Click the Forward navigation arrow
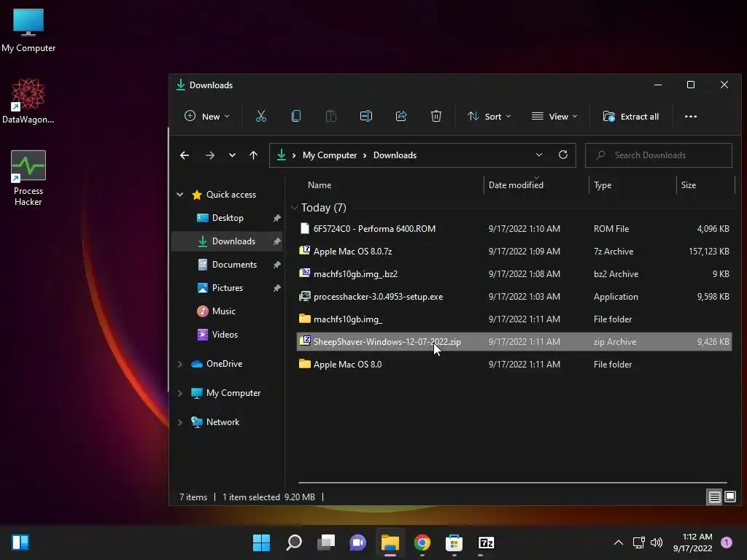This screenshot has height=560, width=747. pos(209,155)
